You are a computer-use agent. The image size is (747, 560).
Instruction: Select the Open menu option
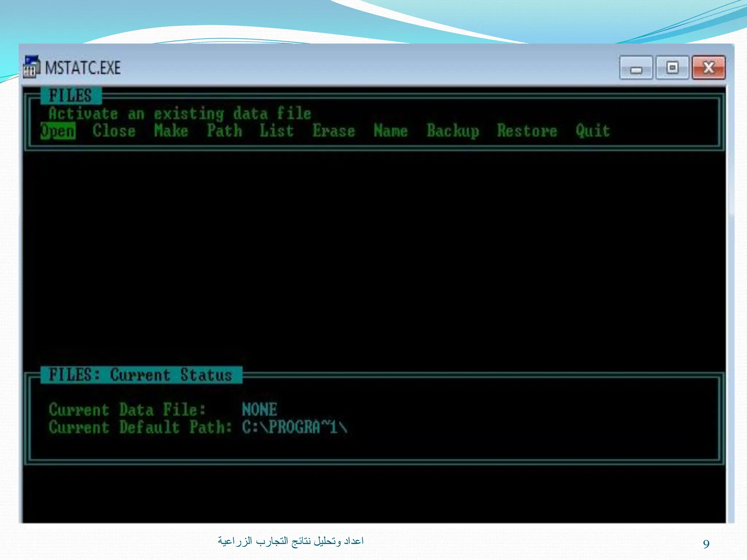(x=58, y=131)
